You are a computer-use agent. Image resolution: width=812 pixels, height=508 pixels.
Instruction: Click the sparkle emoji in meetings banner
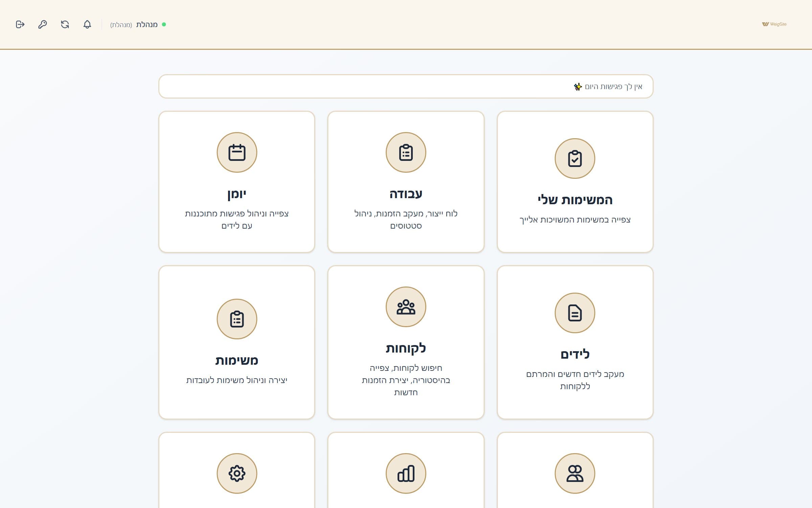[578, 87]
